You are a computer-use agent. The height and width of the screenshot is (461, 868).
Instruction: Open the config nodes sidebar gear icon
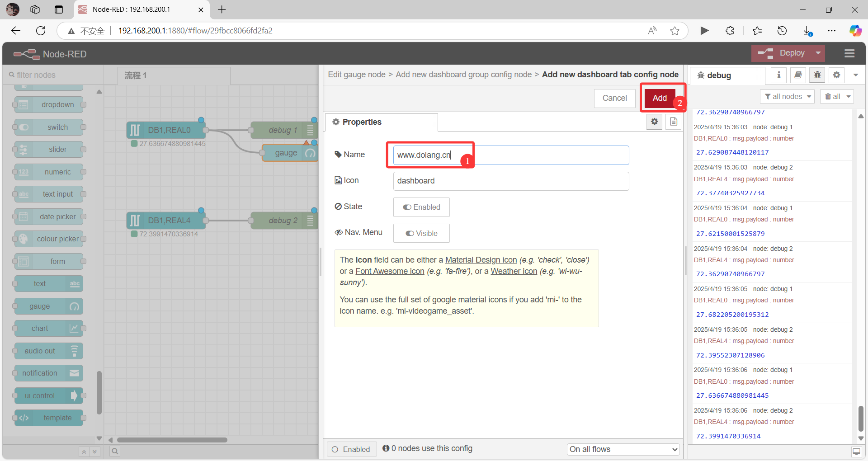click(836, 75)
